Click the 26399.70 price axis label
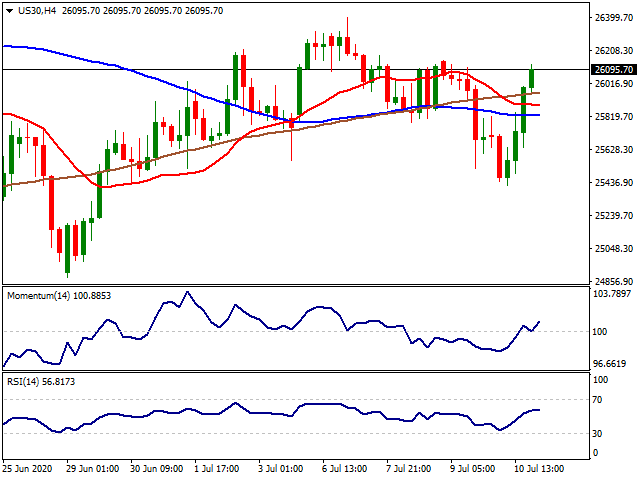The height and width of the screenshot is (480, 640). [613, 17]
